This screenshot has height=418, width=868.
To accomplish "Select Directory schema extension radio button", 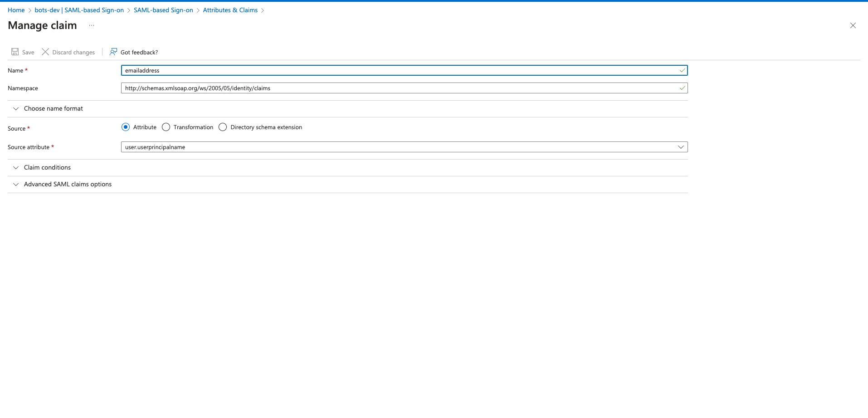I will click(223, 127).
